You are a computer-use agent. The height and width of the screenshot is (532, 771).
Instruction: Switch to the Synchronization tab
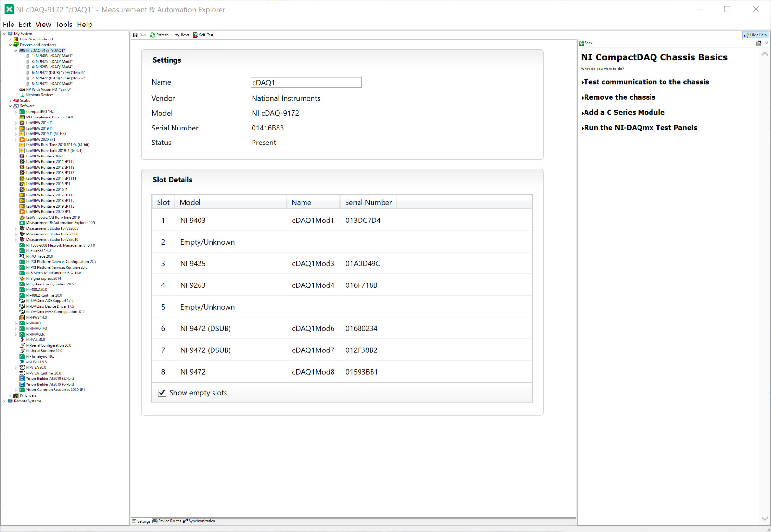199,521
